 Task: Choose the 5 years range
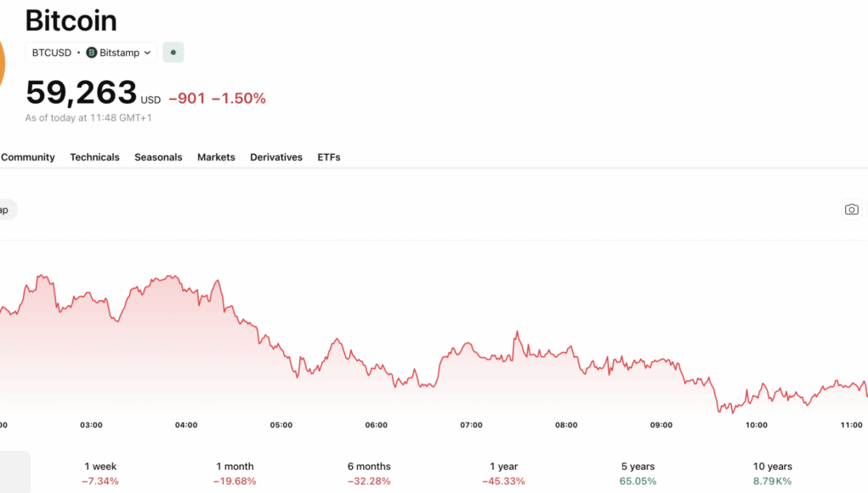click(x=638, y=473)
